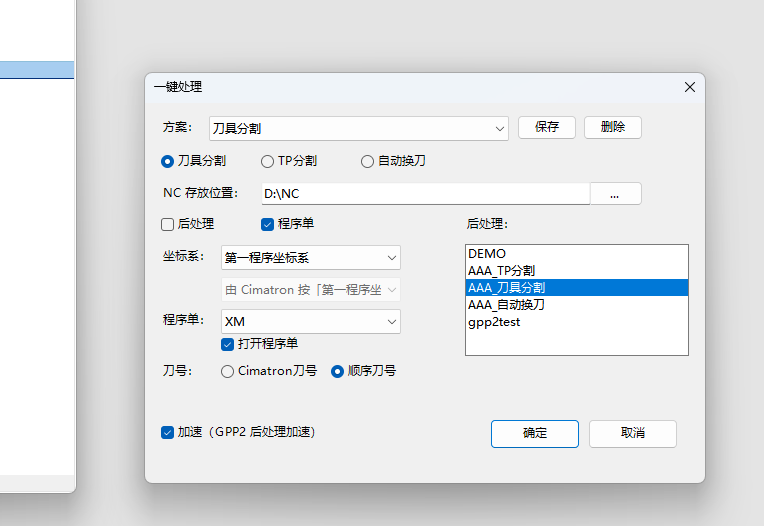Select AAA_自动换刀 in the 后处理 list
Screen dimensions: 764x526
tap(577, 305)
